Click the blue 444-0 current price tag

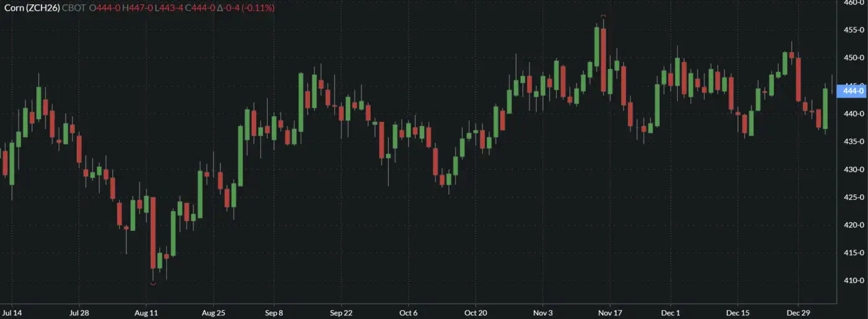click(851, 91)
